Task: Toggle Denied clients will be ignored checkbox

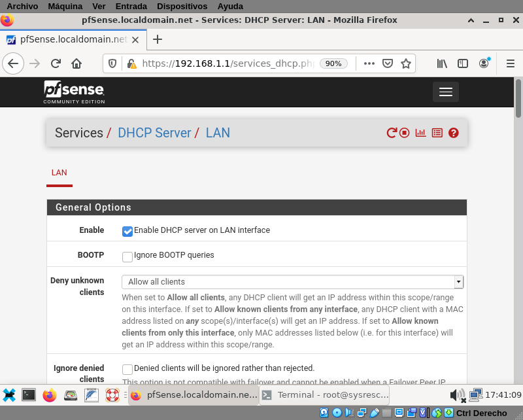Action: [x=127, y=369]
